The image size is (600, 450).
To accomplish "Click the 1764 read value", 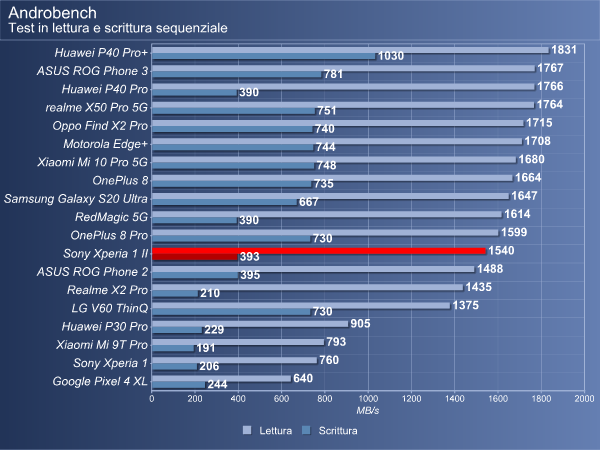I will pyautogui.click(x=549, y=104).
